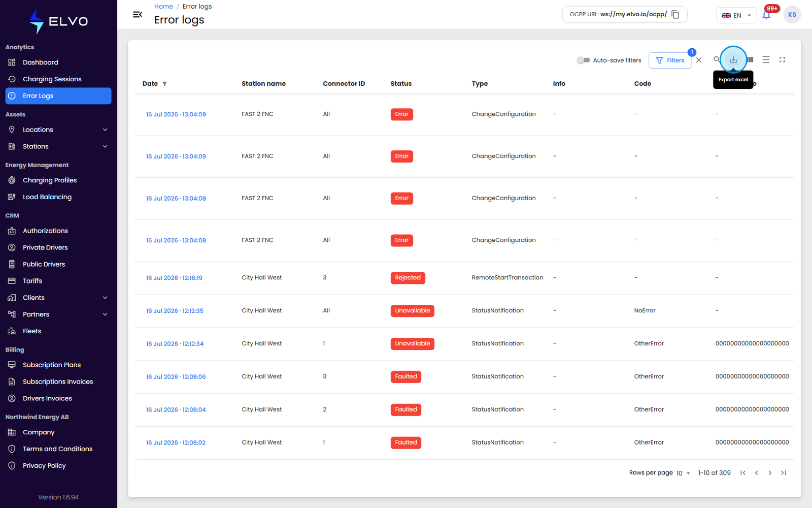Change row density with lines icon
Screen dimensions: 812x508
tap(766, 60)
